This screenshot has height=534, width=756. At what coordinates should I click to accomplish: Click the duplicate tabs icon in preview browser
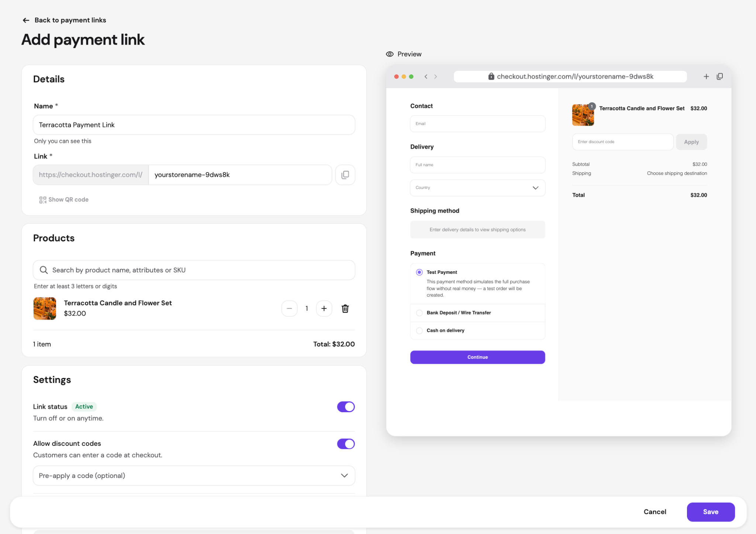pos(720,76)
